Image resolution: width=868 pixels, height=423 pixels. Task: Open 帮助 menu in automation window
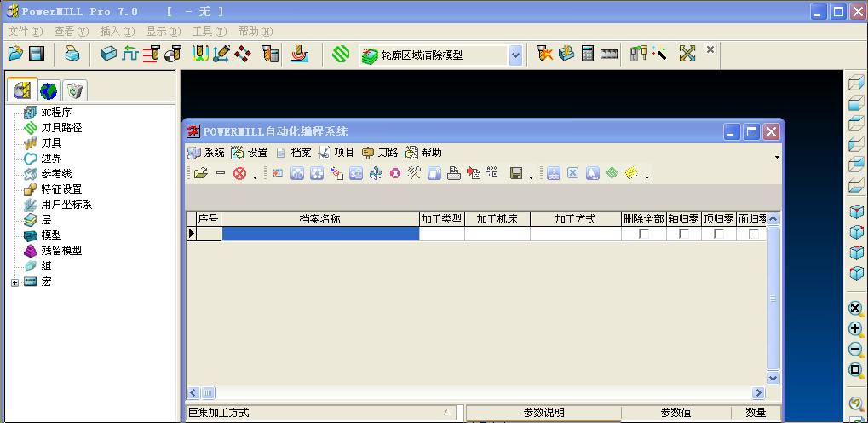[423, 153]
